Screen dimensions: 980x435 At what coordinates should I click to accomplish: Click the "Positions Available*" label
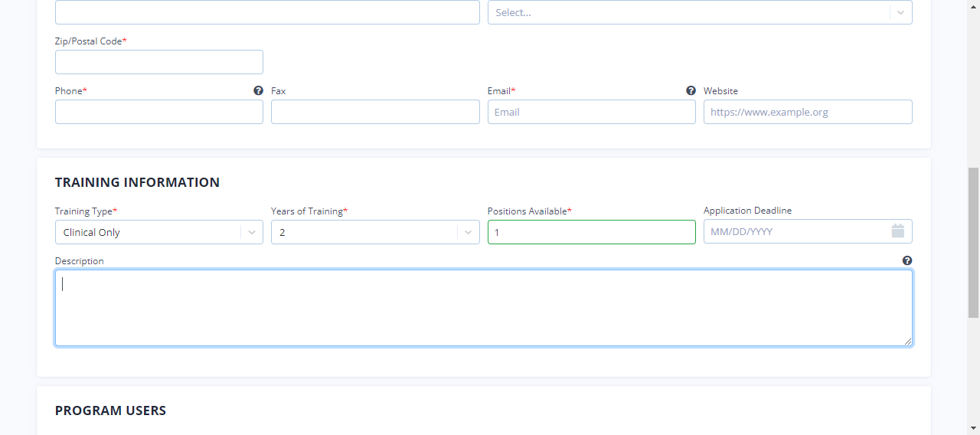[x=530, y=211]
